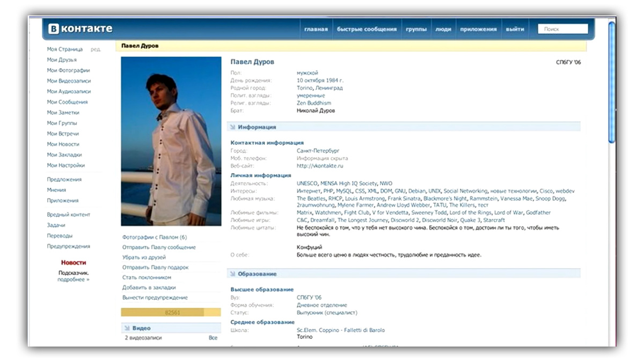Open главная in top navigation
Viewport: 644px width, 362px height.
tap(316, 29)
